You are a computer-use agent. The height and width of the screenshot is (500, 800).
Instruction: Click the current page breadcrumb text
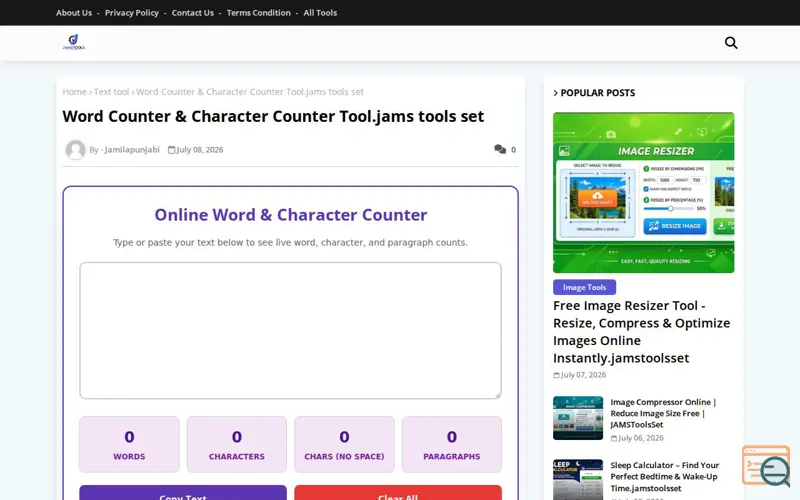(249, 92)
